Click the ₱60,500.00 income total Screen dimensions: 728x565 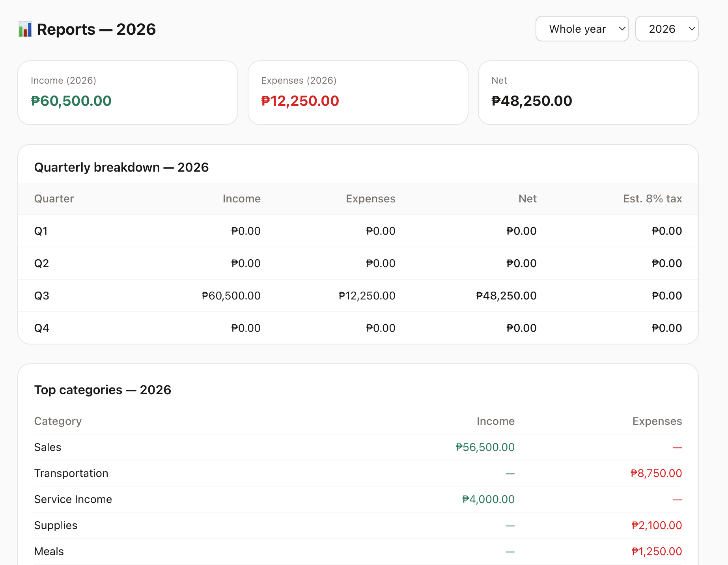(x=71, y=101)
